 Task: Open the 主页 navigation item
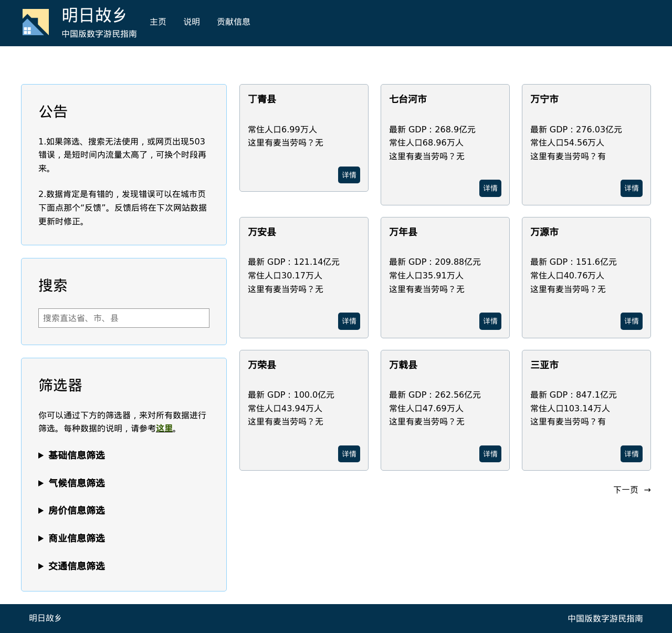click(158, 22)
